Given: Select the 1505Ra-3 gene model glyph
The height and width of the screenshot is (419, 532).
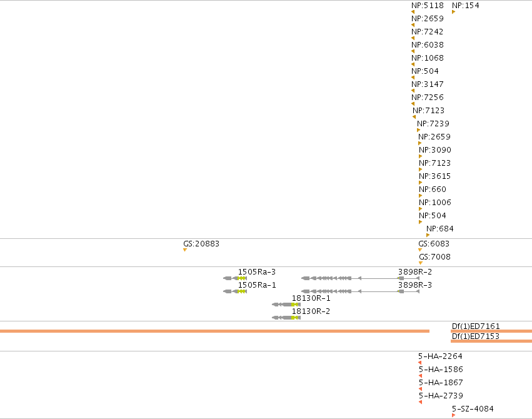Looking at the screenshot, I should tap(235, 278).
